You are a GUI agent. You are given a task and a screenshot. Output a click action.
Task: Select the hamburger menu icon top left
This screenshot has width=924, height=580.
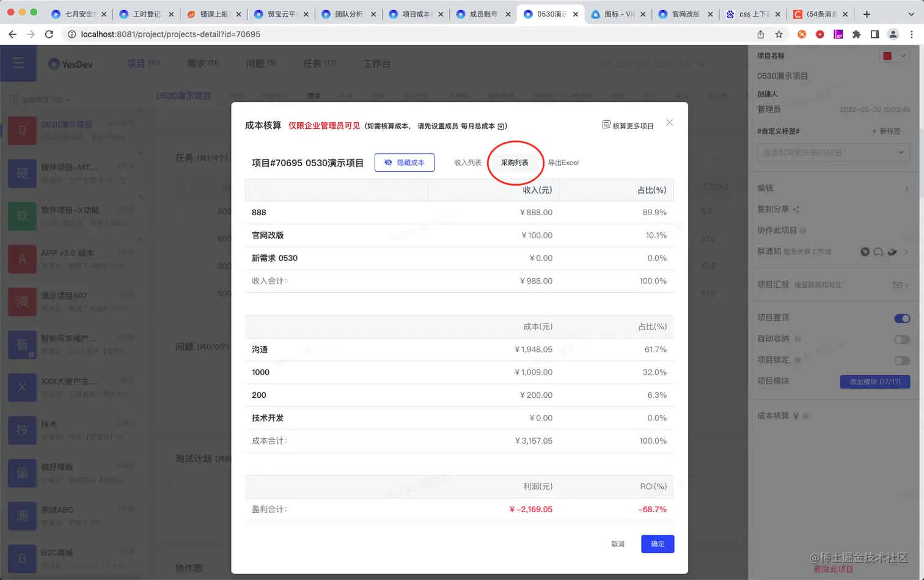pyautogui.click(x=18, y=63)
